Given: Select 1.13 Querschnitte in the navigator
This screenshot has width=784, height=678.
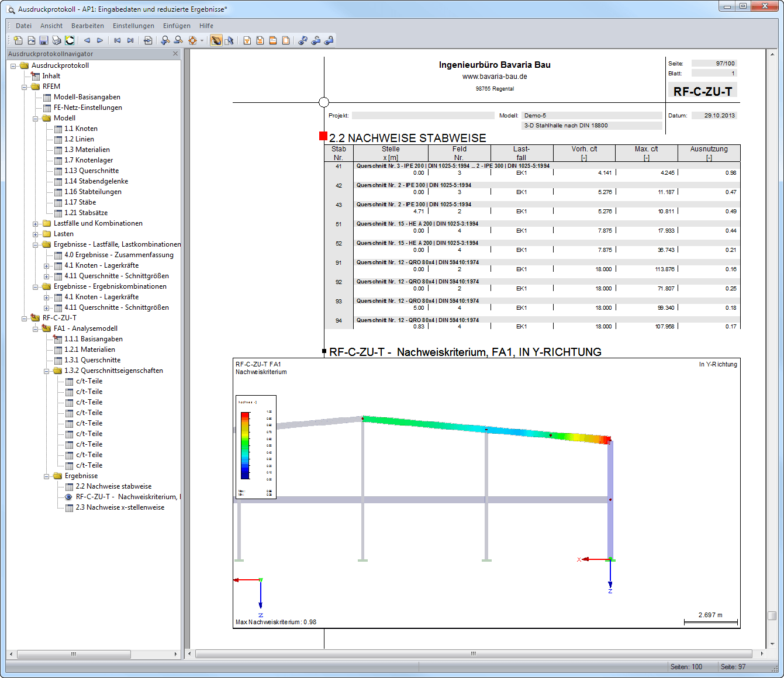Looking at the screenshot, I should tap(91, 171).
